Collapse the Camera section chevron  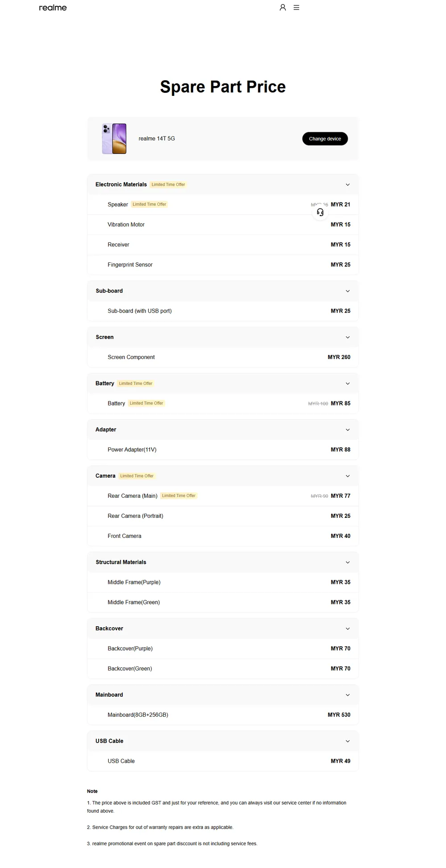point(348,476)
